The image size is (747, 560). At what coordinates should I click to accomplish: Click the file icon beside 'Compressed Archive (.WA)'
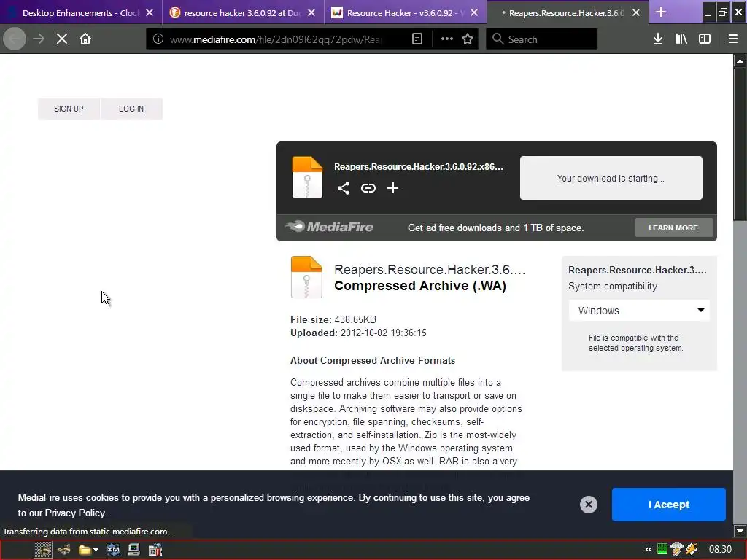pyautogui.click(x=306, y=277)
